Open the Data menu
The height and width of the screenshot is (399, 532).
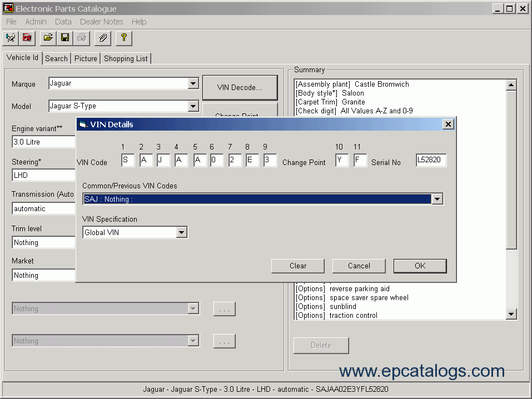(63, 22)
